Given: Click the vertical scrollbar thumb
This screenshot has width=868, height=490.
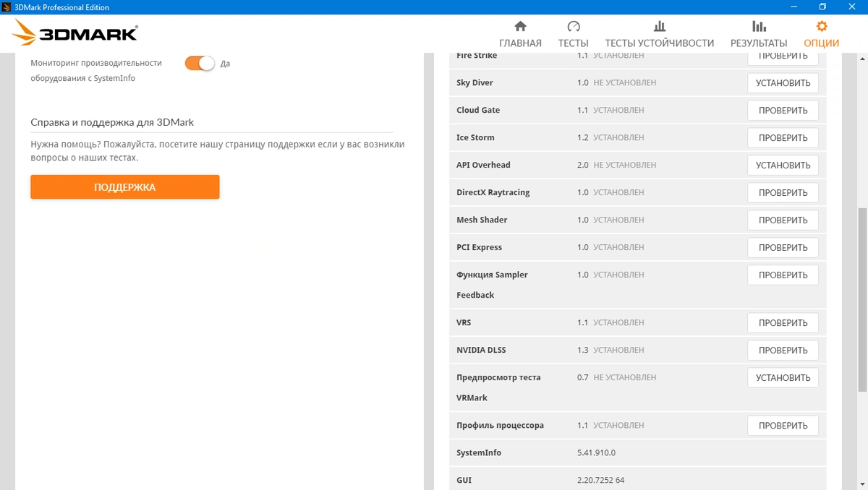Looking at the screenshot, I should pyautogui.click(x=861, y=300).
